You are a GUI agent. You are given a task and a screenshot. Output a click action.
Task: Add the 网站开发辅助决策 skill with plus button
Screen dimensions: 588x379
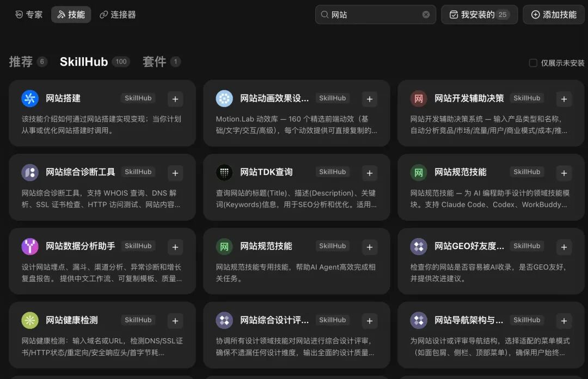[563, 99]
